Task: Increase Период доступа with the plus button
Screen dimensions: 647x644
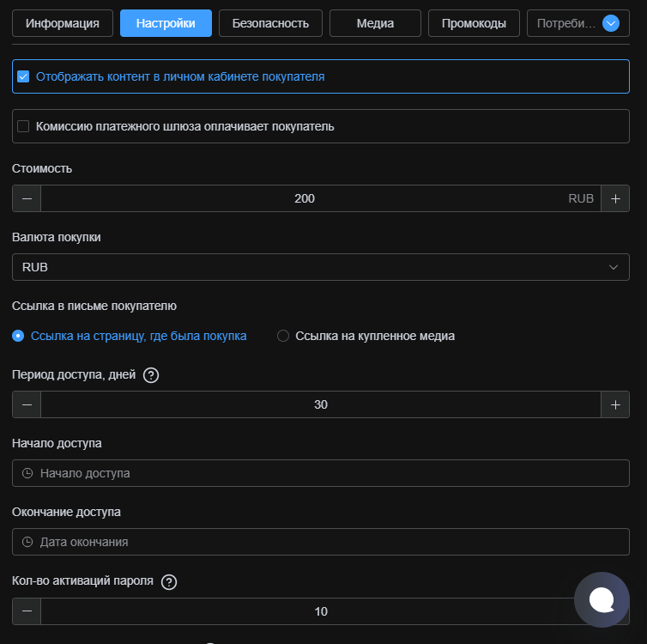Action: (x=615, y=404)
